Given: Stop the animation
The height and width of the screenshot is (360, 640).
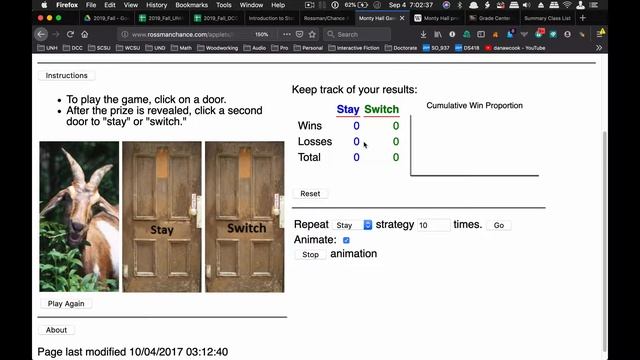Looking at the screenshot, I should point(310,254).
